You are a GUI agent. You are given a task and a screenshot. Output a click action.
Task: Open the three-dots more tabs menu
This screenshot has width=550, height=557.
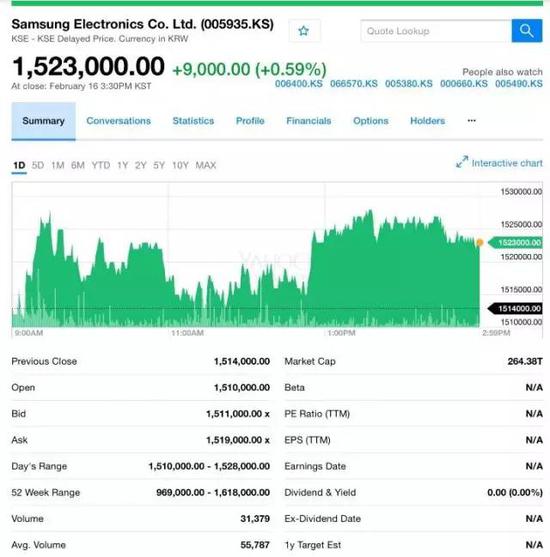[x=471, y=121]
